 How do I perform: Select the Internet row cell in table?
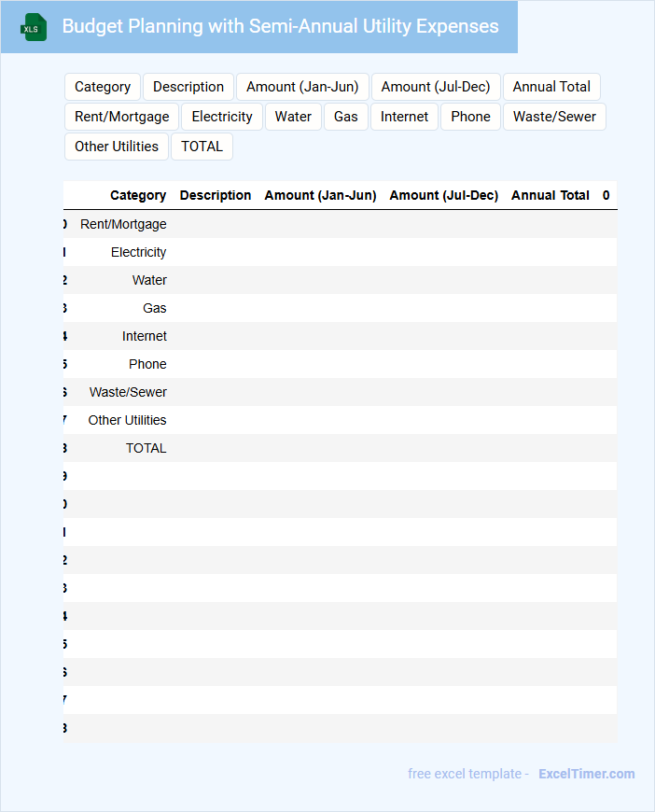point(145,336)
